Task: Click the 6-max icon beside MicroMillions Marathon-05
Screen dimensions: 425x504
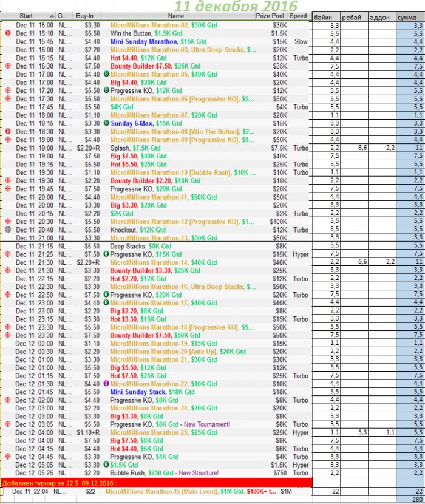Action: click(107, 74)
